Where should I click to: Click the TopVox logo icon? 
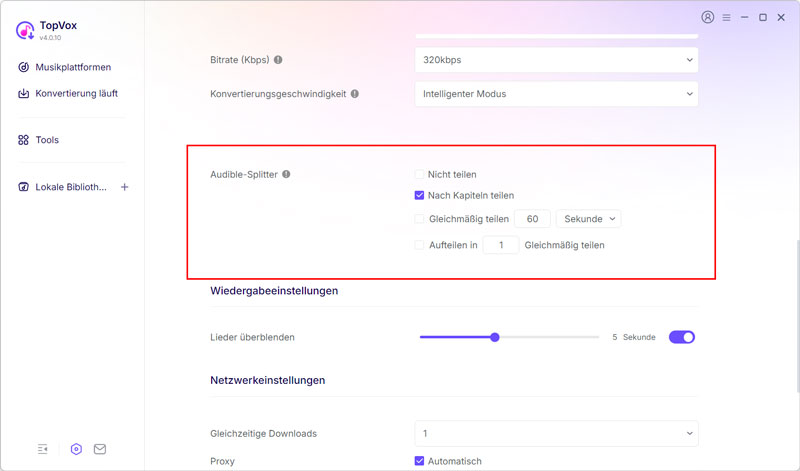[24, 30]
